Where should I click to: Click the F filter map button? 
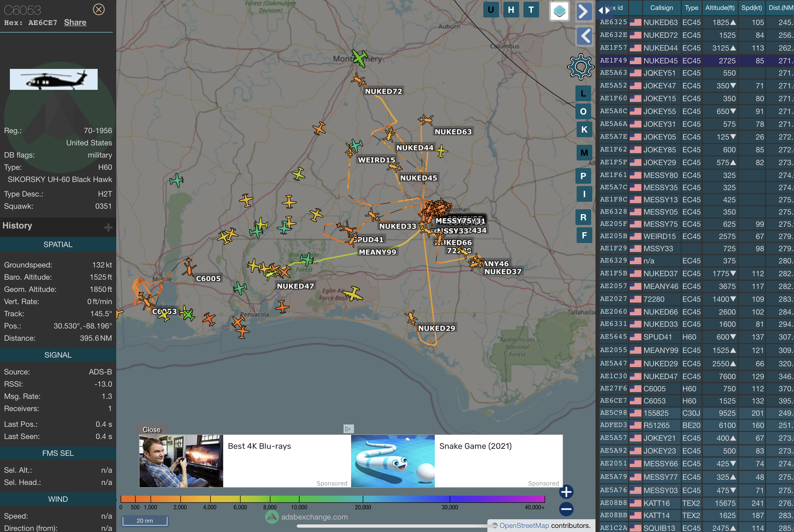(x=584, y=235)
